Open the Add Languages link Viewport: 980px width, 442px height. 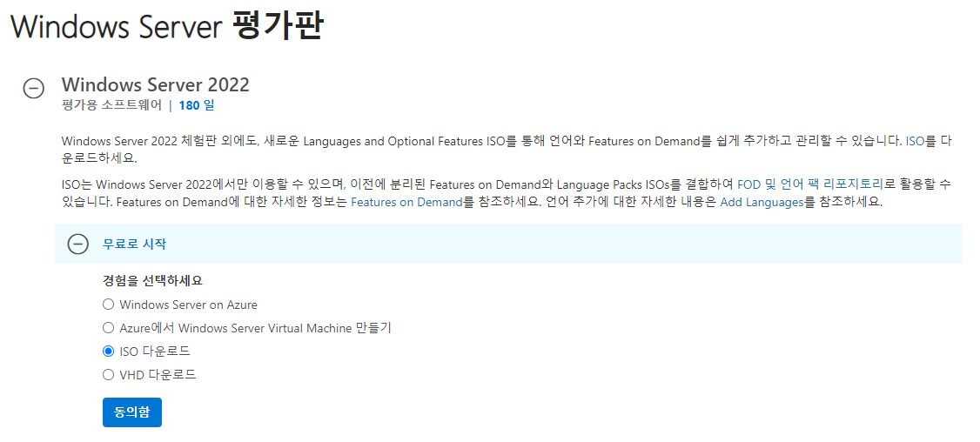762,203
